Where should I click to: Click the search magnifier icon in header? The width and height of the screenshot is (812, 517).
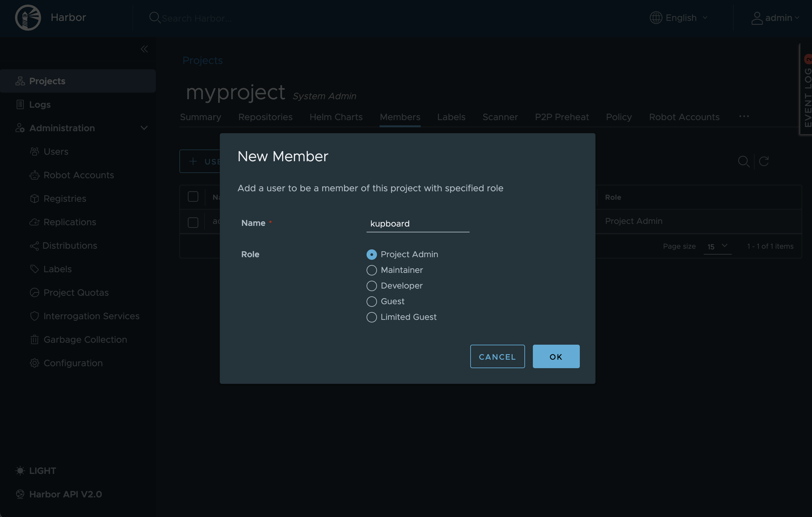coord(155,18)
